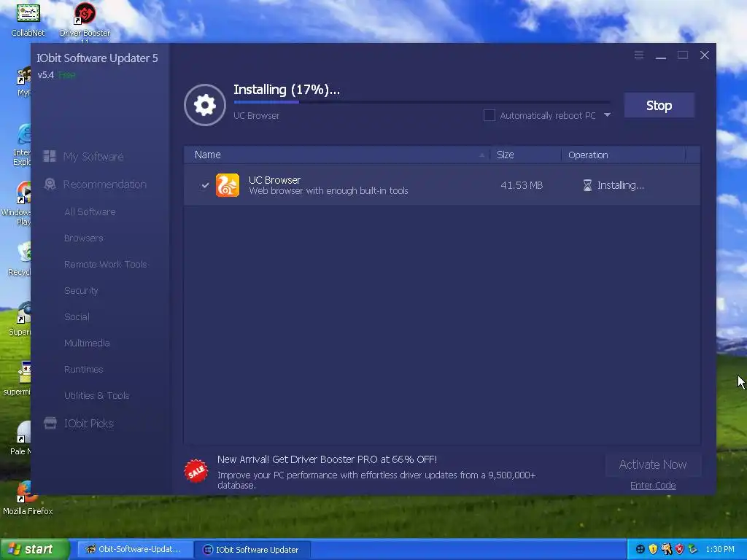This screenshot has height=560, width=747.
Task: Select the Browsers category
Action: pyautogui.click(x=84, y=238)
